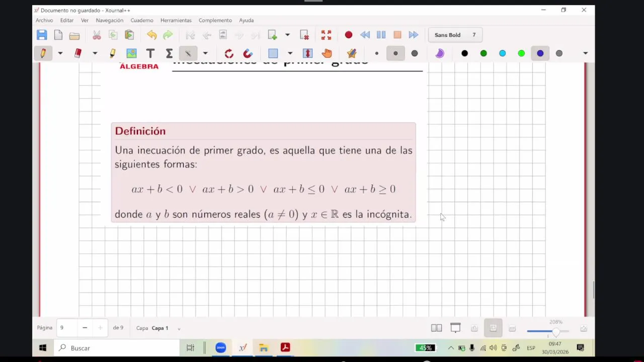The height and width of the screenshot is (362, 644).
Task: Open the Cuaderno menu
Action: pyautogui.click(x=142, y=20)
